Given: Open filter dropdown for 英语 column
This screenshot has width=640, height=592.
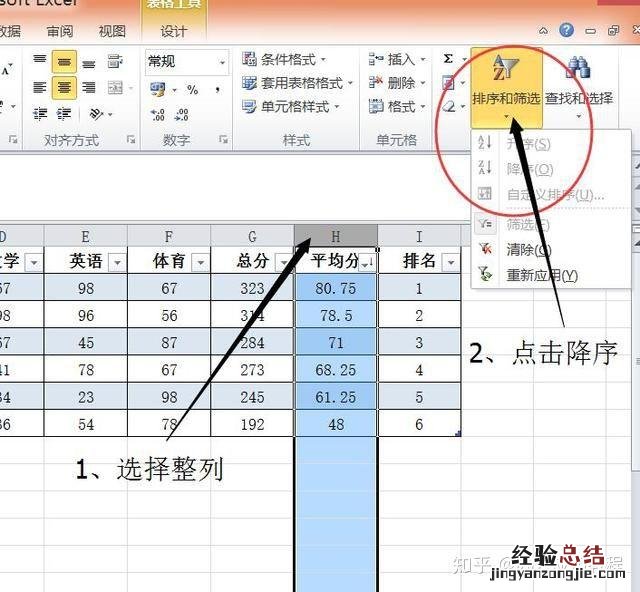Looking at the screenshot, I should 117,263.
